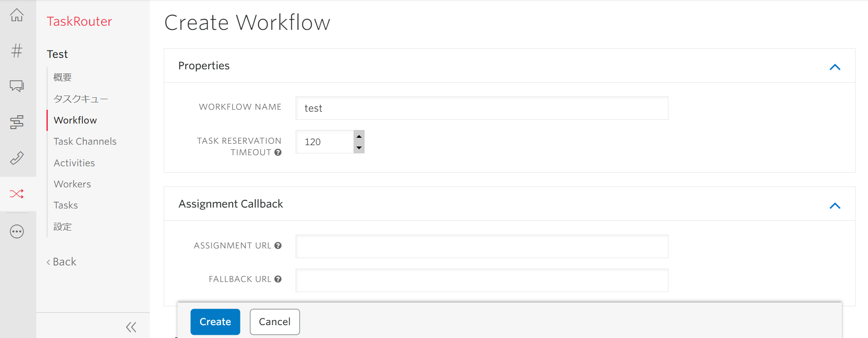Screen dimensions: 868x338
Task: Collapse the Assignment Callback section
Action: [x=835, y=206]
